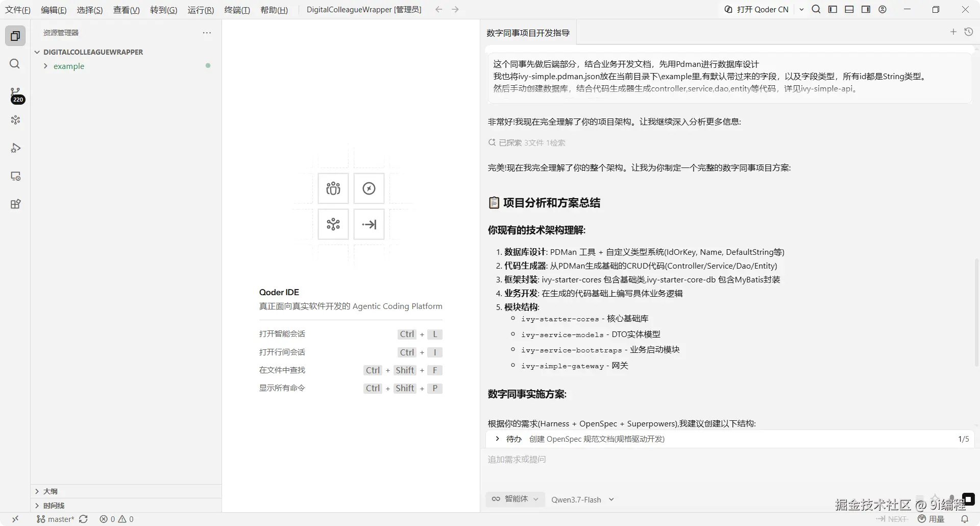Expand 已探索 3文件 1检索 details
The height and width of the screenshot is (526, 980).
[527, 142]
